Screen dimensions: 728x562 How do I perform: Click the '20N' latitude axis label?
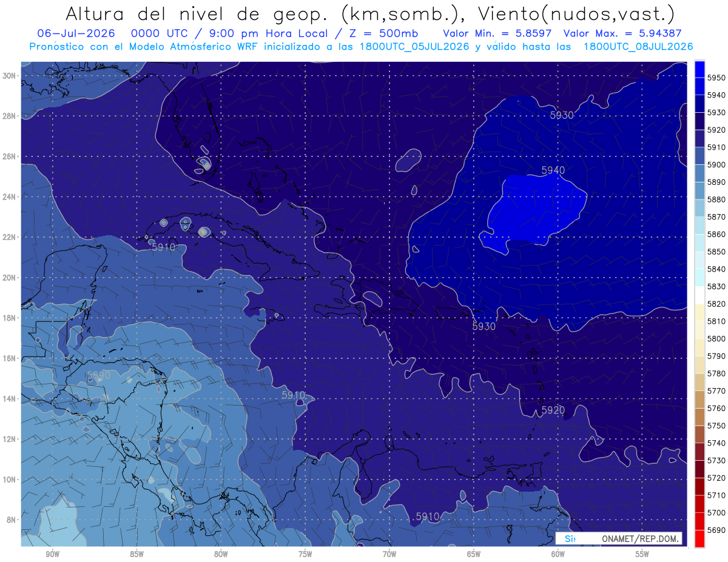(9, 278)
